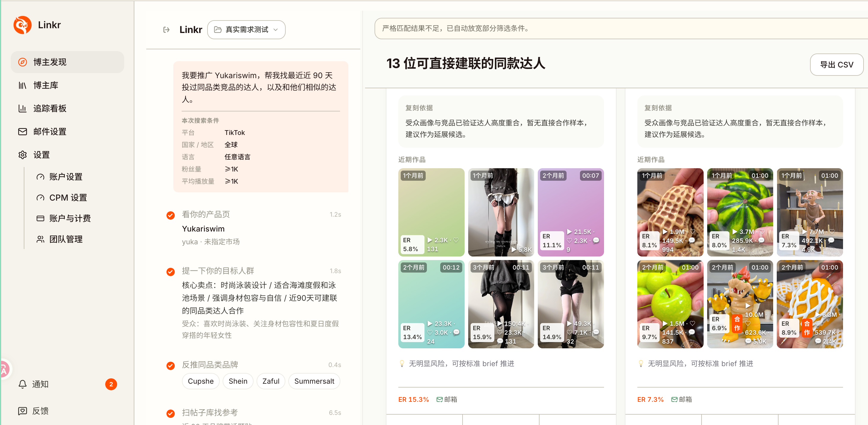The width and height of the screenshot is (868, 425).
Task: Toggle the 看你的产品页 step checkmark
Action: (171, 215)
